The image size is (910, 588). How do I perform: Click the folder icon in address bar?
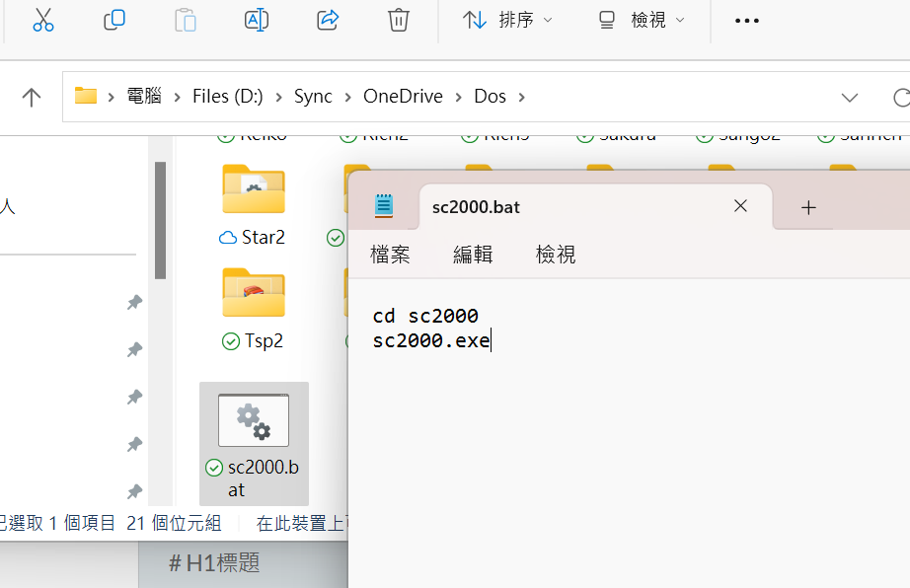coord(86,96)
